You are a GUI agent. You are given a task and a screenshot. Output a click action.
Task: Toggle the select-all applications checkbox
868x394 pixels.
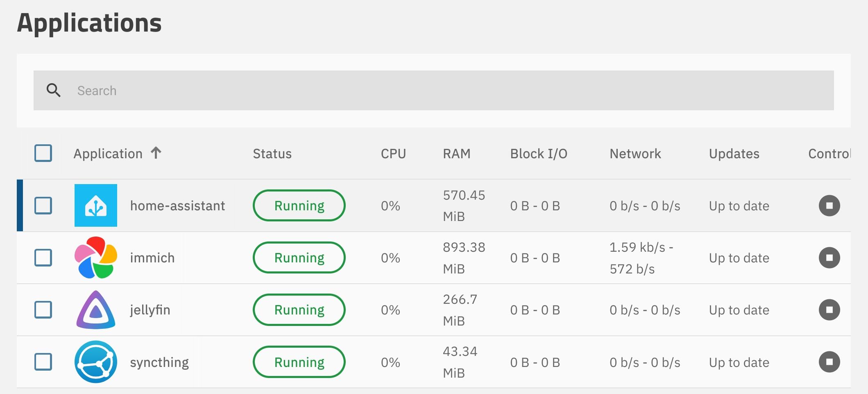(x=43, y=153)
